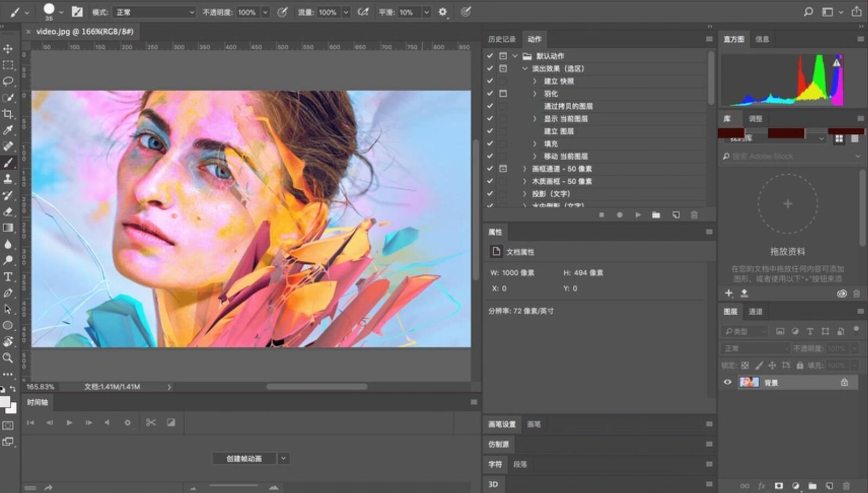Viewport: 868px width, 493px height.
Task: Select the Crop tool
Action: coord(8,114)
